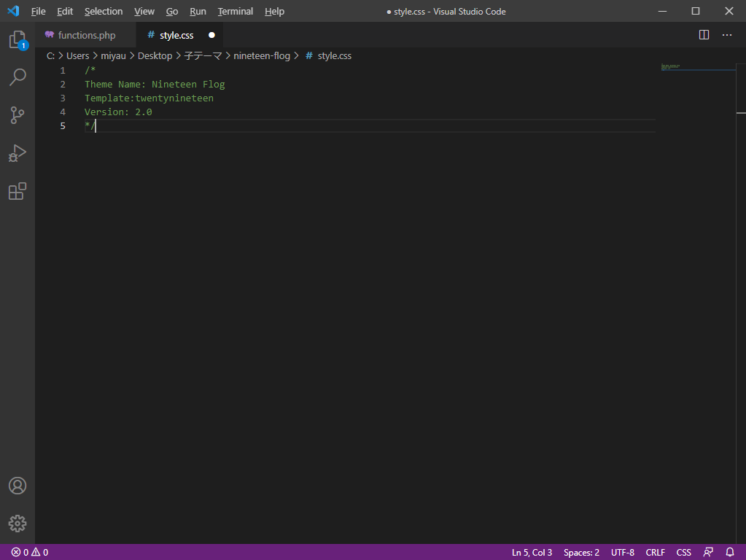Image resolution: width=746 pixels, height=560 pixels.
Task: Click the 'Version: 2.0' text line
Action: coord(118,112)
